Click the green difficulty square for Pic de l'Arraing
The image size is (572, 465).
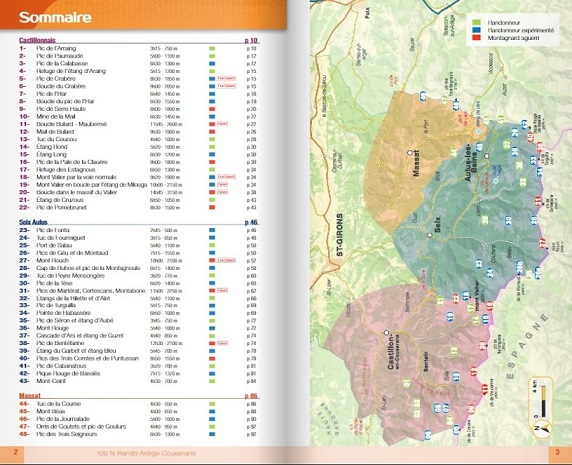click(212, 49)
